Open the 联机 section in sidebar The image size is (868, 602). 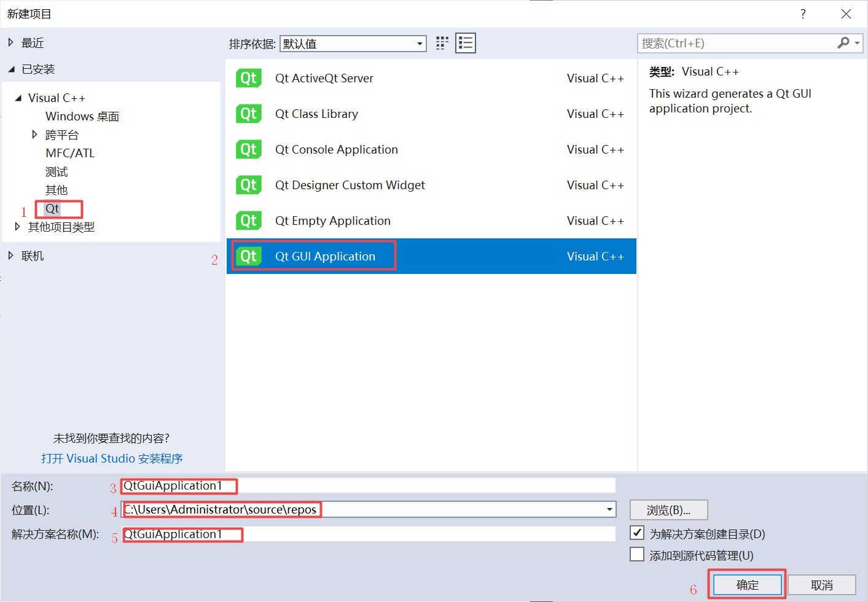coord(32,256)
